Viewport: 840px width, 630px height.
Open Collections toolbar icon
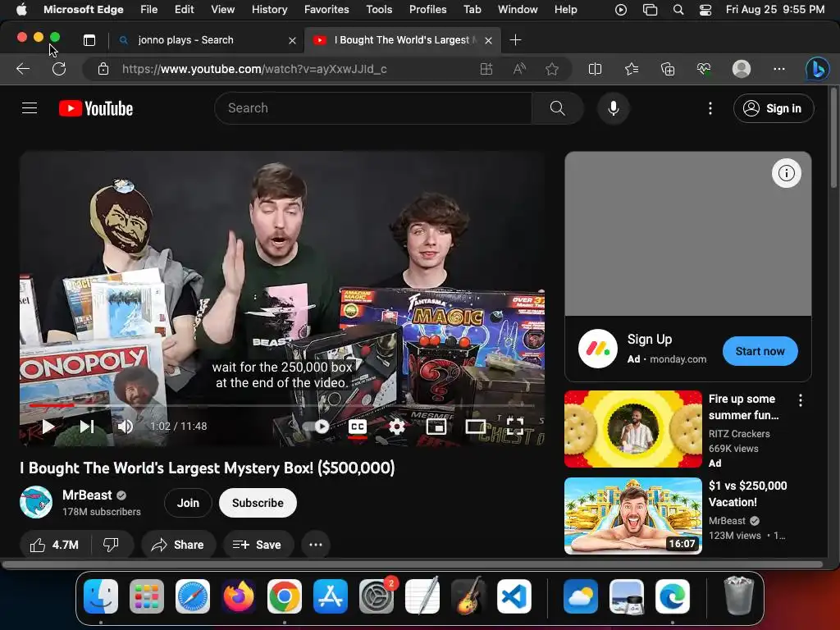pyautogui.click(x=668, y=69)
